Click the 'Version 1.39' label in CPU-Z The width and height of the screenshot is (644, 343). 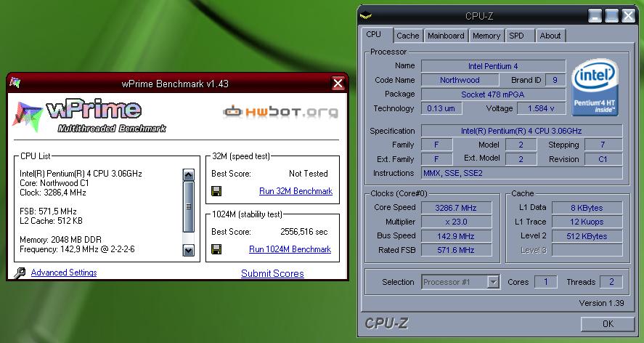pyautogui.click(x=601, y=303)
